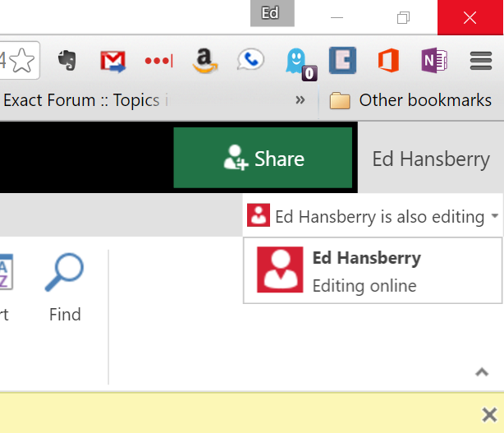Expand the 'is also editing' dropdown arrow
This screenshot has width=504, height=433.
495,216
